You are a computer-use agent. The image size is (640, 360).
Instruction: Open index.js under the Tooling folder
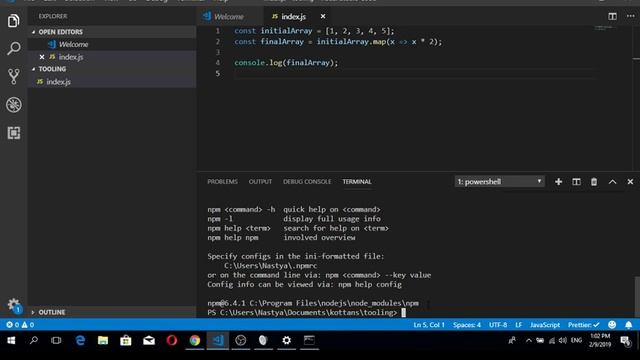(x=111, y=82)
